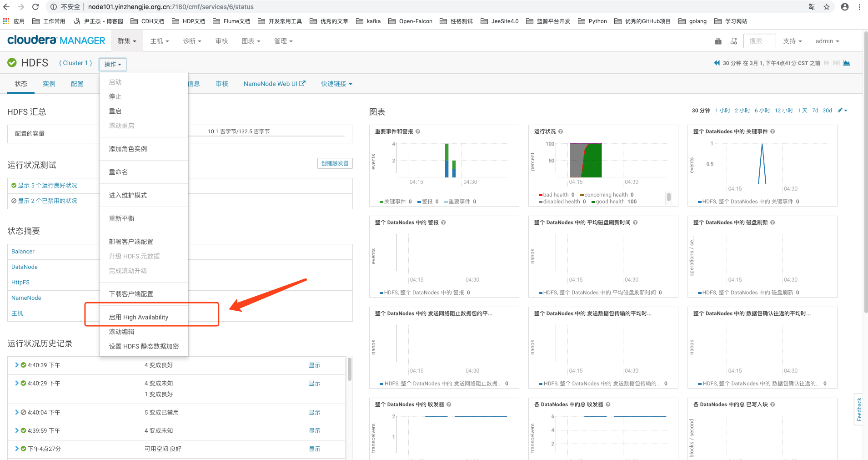Rewind time using the double-left arrow

[x=716, y=63]
